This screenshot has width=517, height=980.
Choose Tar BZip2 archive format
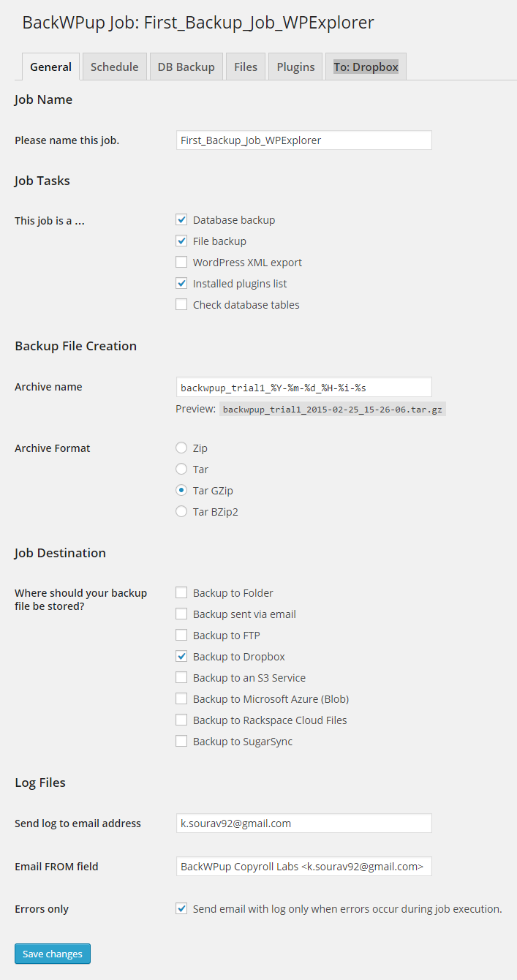coord(181,511)
